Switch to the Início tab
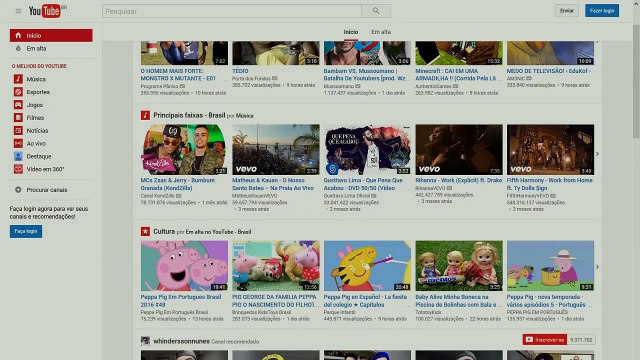Screen dimensions: 640x360 point(351,32)
